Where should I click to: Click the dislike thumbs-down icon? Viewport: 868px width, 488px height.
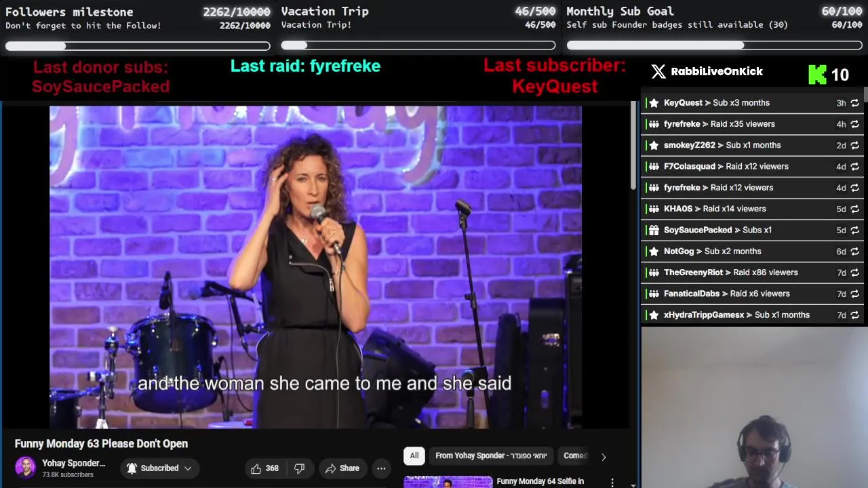tap(299, 468)
